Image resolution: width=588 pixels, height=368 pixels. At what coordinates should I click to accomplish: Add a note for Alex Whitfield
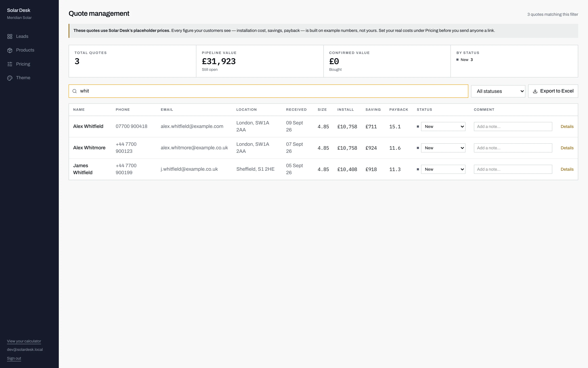point(513,127)
